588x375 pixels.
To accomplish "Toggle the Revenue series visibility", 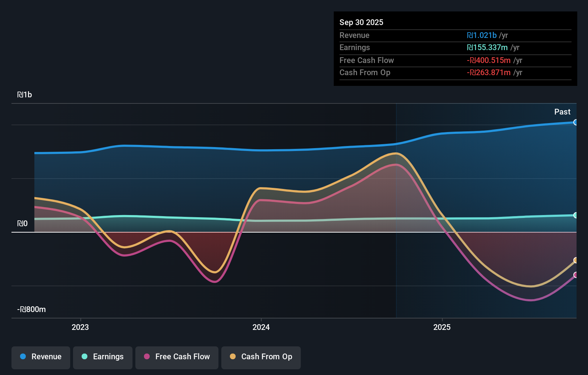I will (x=40, y=357).
